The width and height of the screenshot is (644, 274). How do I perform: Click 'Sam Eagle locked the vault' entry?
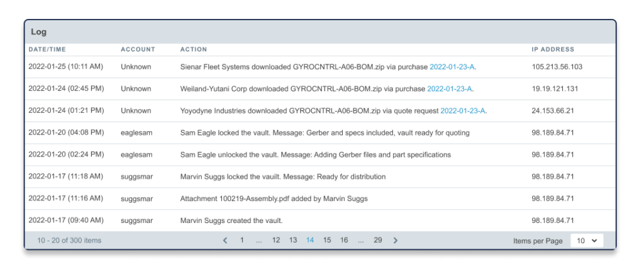[x=325, y=133]
